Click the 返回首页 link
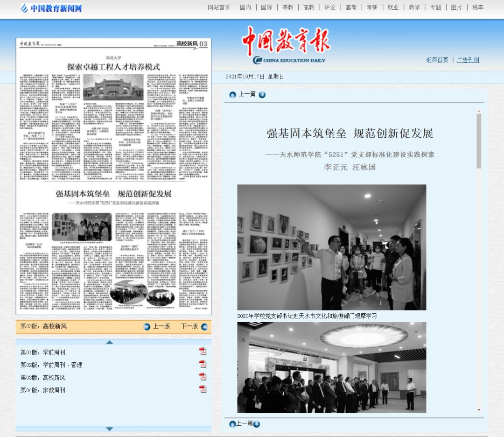 (x=437, y=60)
